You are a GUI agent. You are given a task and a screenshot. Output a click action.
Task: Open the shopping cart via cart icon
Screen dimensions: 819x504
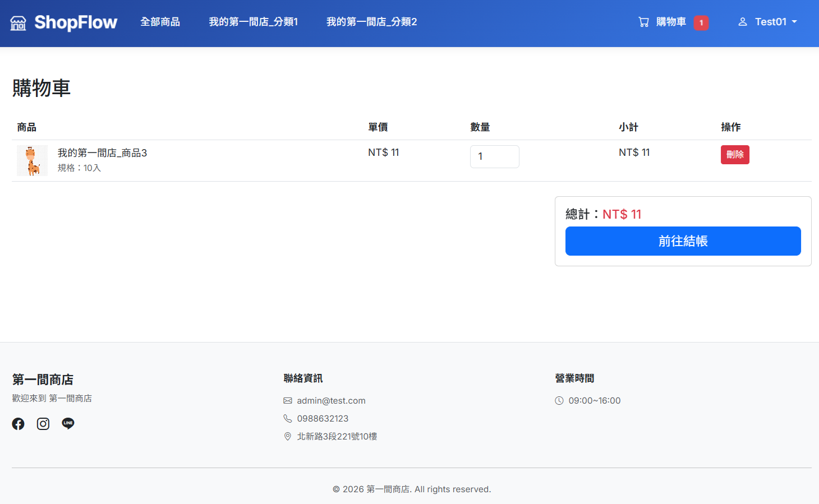(643, 21)
